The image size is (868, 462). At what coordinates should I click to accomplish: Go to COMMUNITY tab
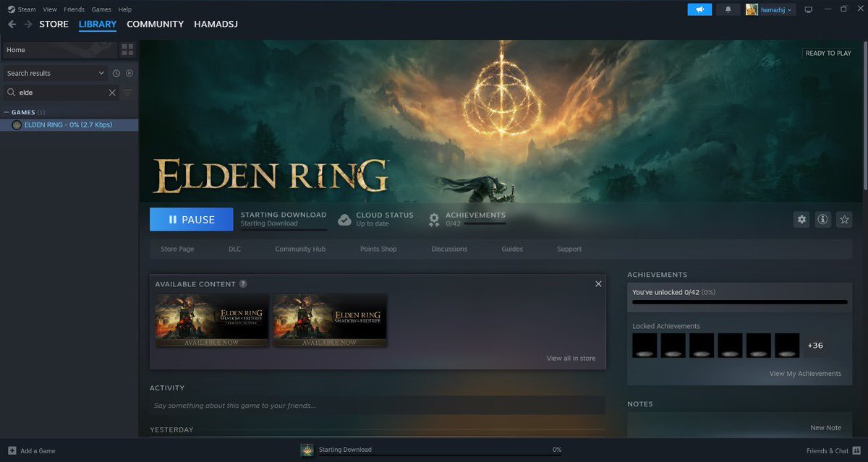point(155,24)
